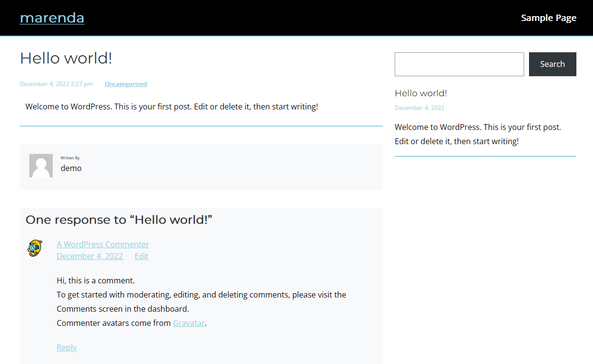Image resolution: width=593 pixels, height=364 pixels.
Task: Click the main post Welcome to WordPress paragraph
Action: [171, 107]
